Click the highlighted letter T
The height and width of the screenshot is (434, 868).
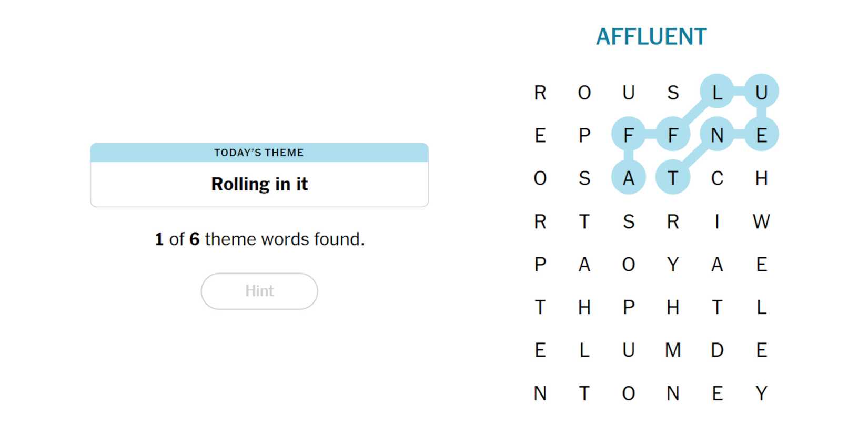click(x=672, y=178)
